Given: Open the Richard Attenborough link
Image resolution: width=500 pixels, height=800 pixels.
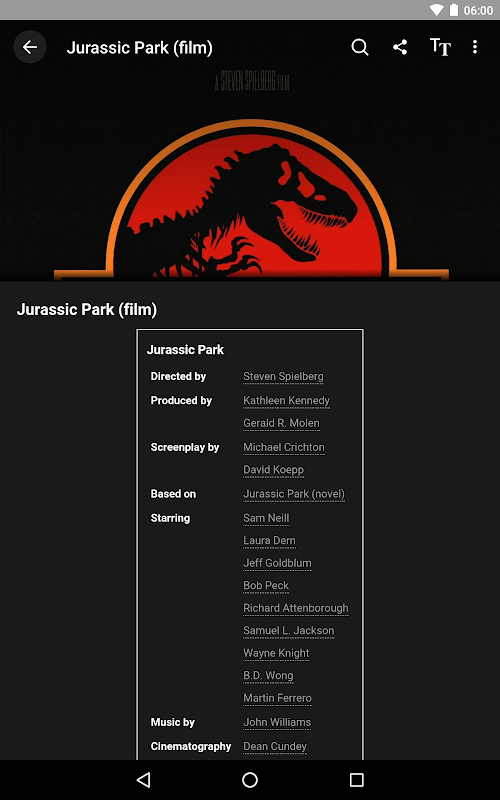Looking at the screenshot, I should (296, 608).
